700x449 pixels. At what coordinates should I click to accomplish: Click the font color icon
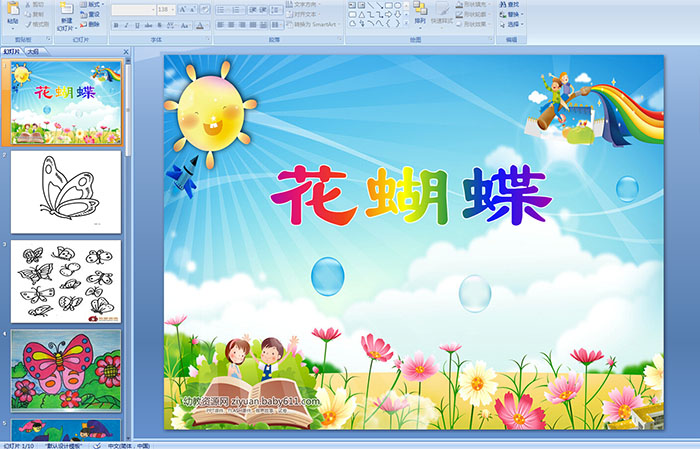(x=202, y=24)
